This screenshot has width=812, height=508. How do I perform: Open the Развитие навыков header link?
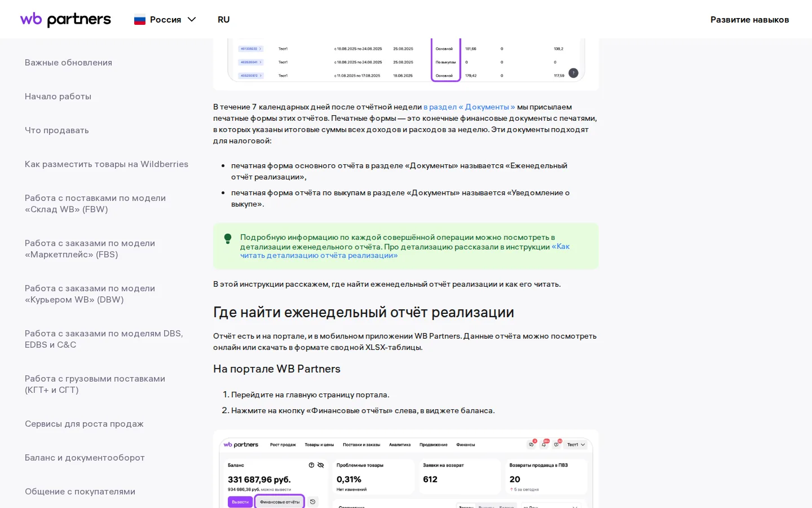pyautogui.click(x=749, y=19)
